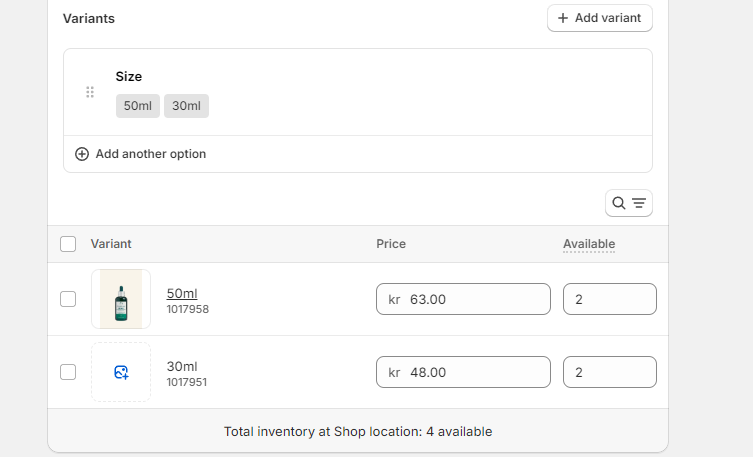This screenshot has width=753, height=457.
Task: Click the Size option title
Action: click(129, 76)
